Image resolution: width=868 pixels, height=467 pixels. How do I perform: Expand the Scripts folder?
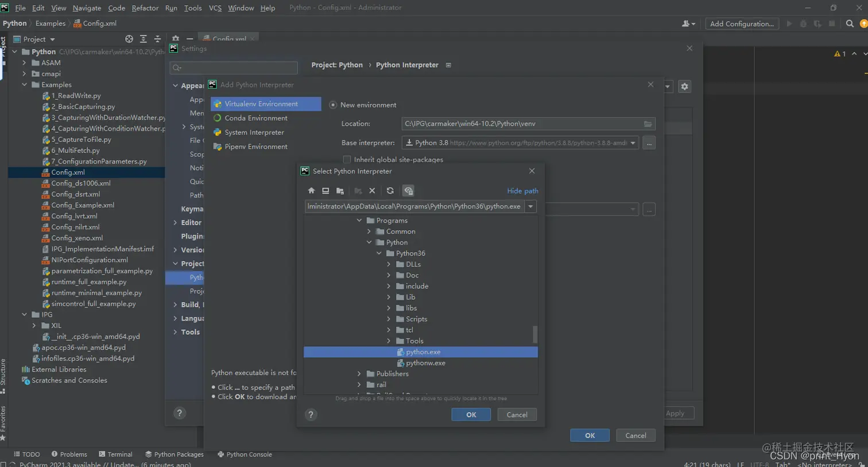click(389, 319)
